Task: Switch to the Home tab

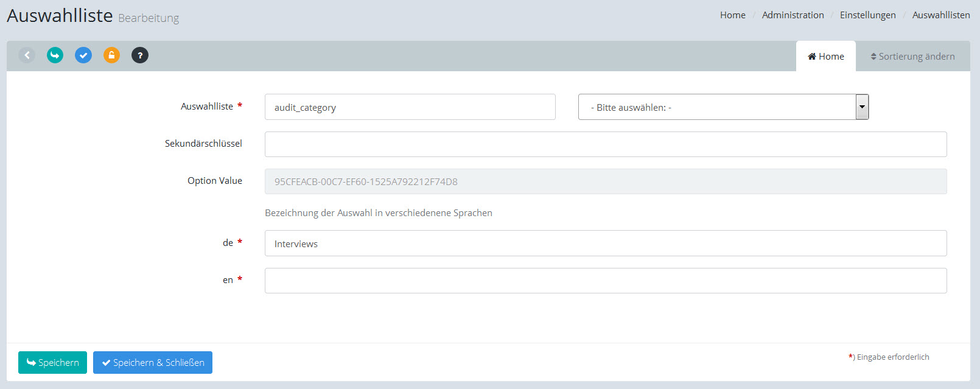Action: [825, 57]
